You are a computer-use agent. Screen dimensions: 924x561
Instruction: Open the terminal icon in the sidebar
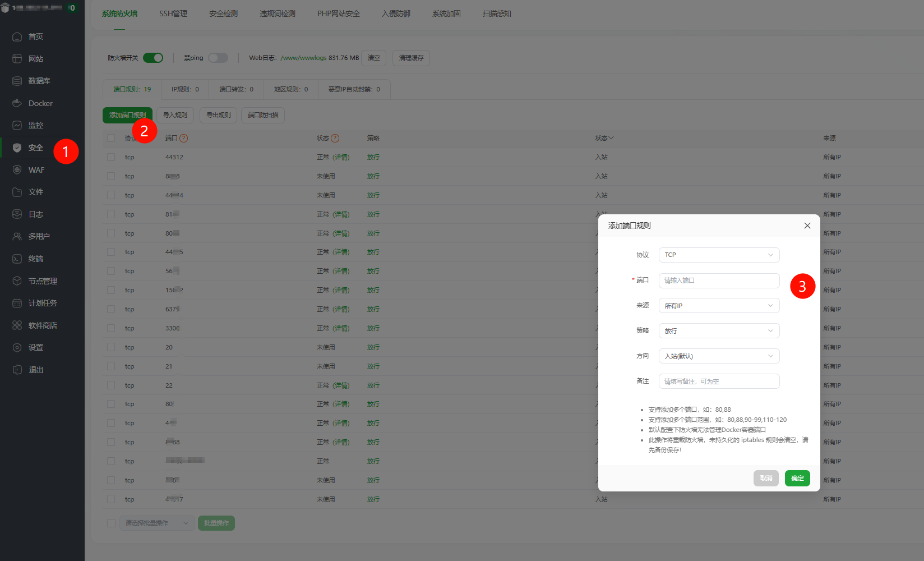click(x=17, y=259)
